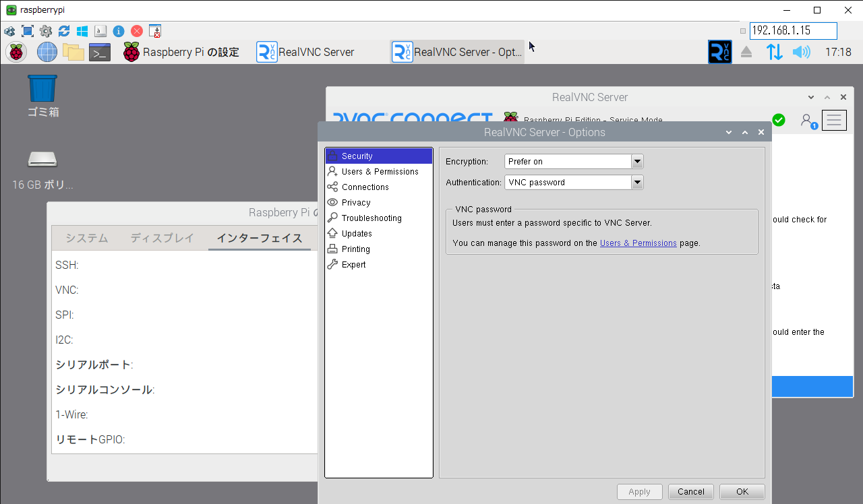The height and width of the screenshot is (504, 863).
Task: Click the Cancel button in Options dialog
Action: 691,492
